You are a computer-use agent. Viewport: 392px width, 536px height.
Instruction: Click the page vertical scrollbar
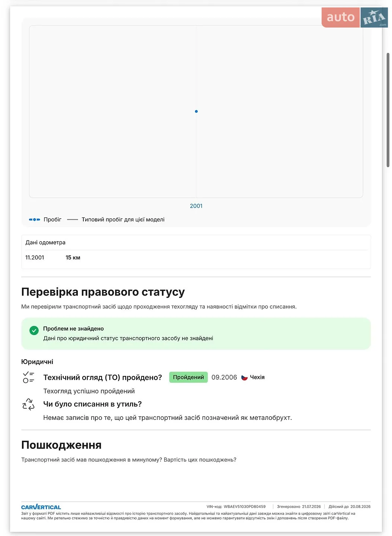pos(388,110)
